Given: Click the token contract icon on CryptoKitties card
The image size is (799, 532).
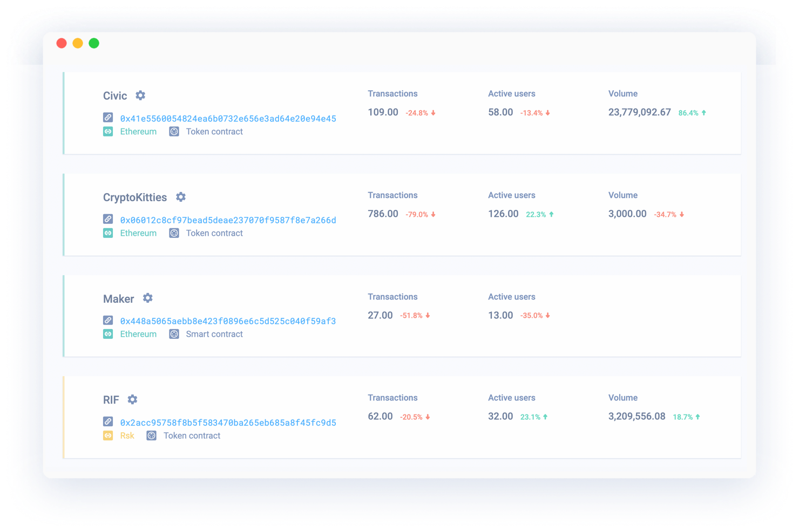Looking at the screenshot, I should (174, 233).
